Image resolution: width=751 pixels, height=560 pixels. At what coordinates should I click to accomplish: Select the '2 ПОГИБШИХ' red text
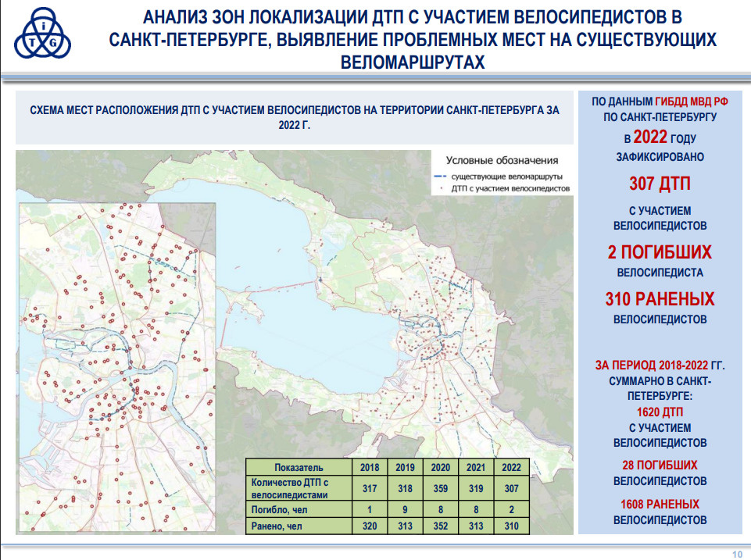(660, 252)
